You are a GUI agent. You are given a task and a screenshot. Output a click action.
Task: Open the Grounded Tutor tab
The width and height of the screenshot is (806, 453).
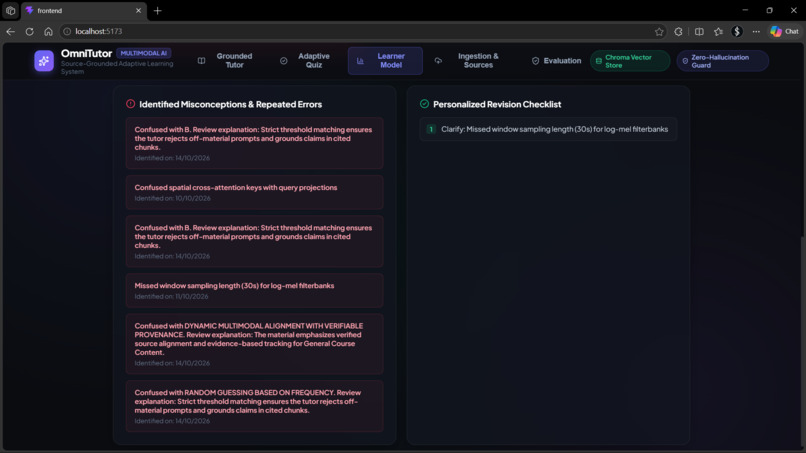tap(227, 61)
